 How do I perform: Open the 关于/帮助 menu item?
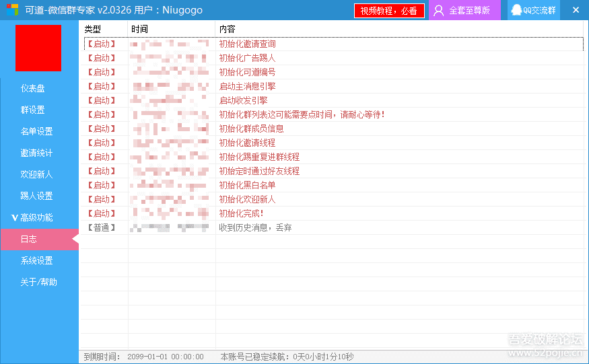[40, 282]
